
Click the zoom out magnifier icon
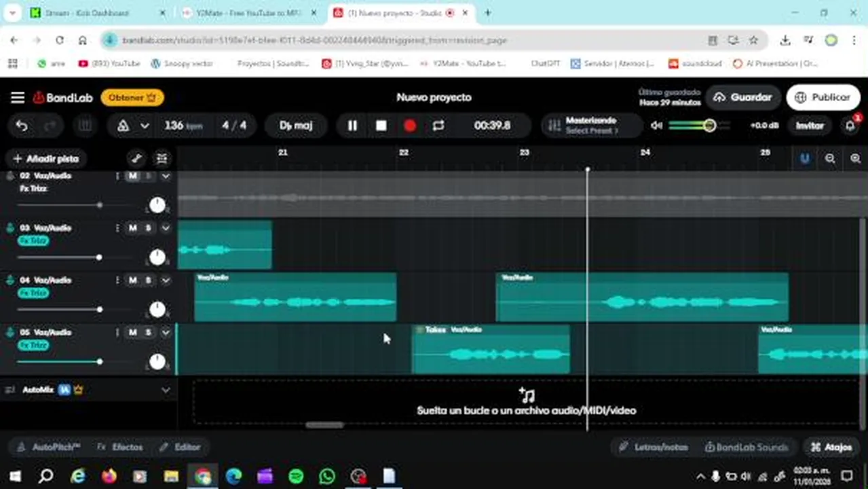[830, 159]
